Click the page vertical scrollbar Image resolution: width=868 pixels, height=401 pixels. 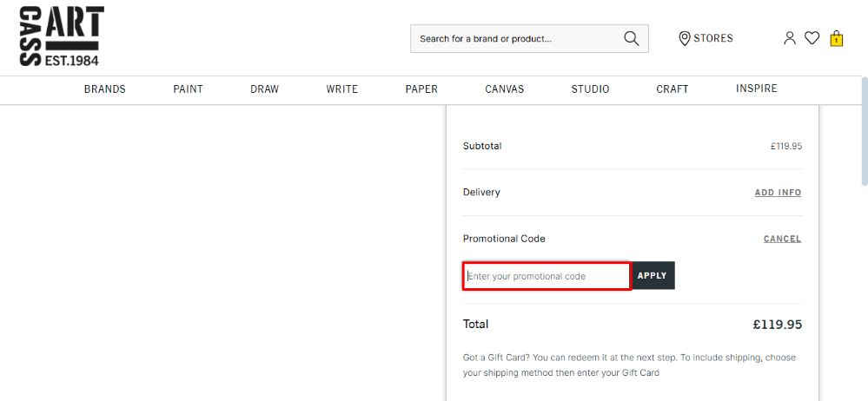864,130
